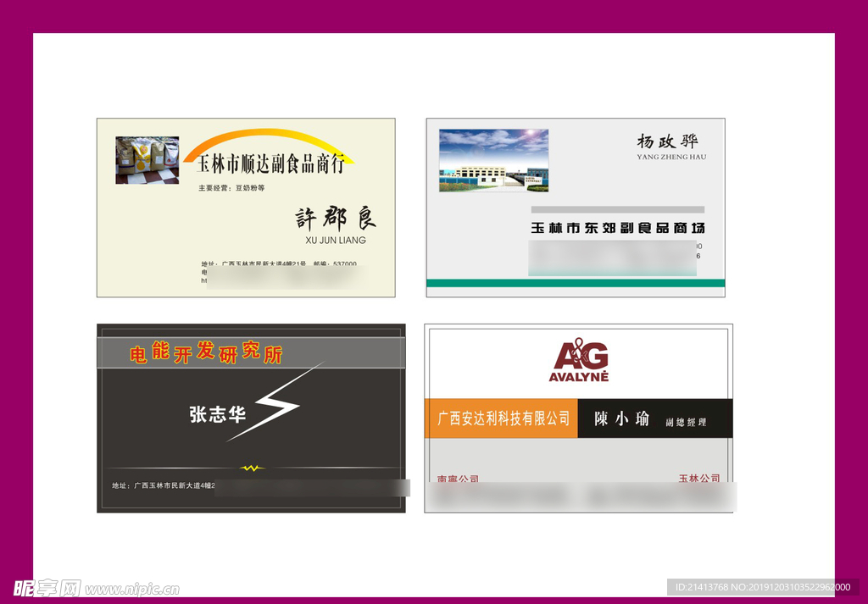Click the ID number label at bottom right
This screenshot has height=604, width=868.
(762, 587)
